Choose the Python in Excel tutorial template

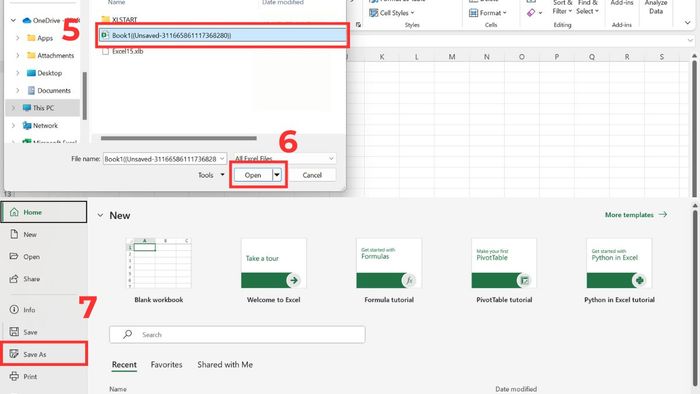[619, 263]
